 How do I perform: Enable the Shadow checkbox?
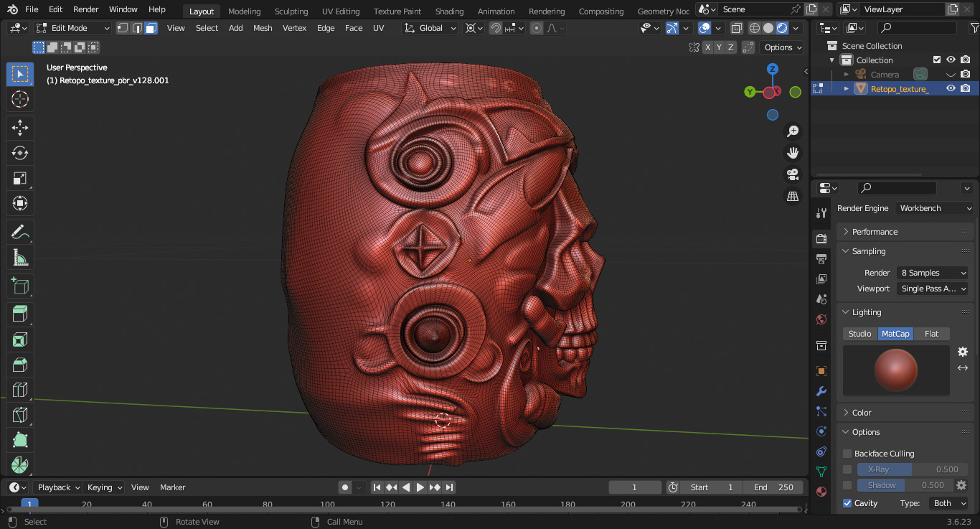pos(847,485)
